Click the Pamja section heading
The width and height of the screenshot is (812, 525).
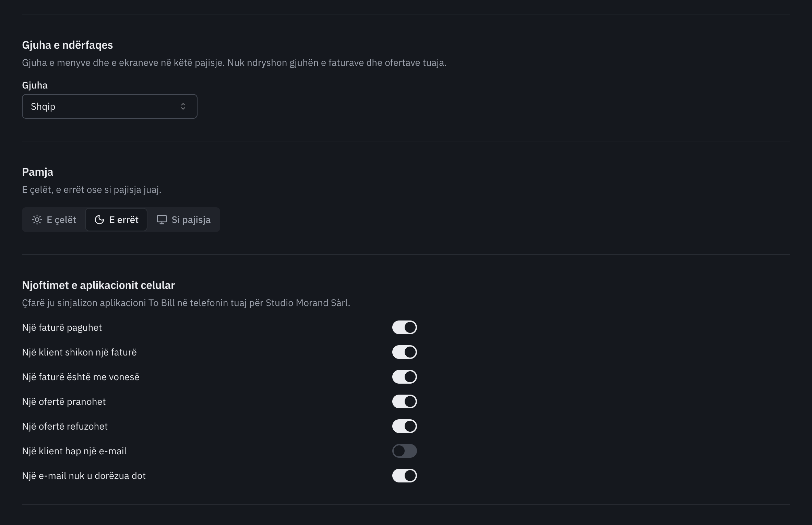38,172
